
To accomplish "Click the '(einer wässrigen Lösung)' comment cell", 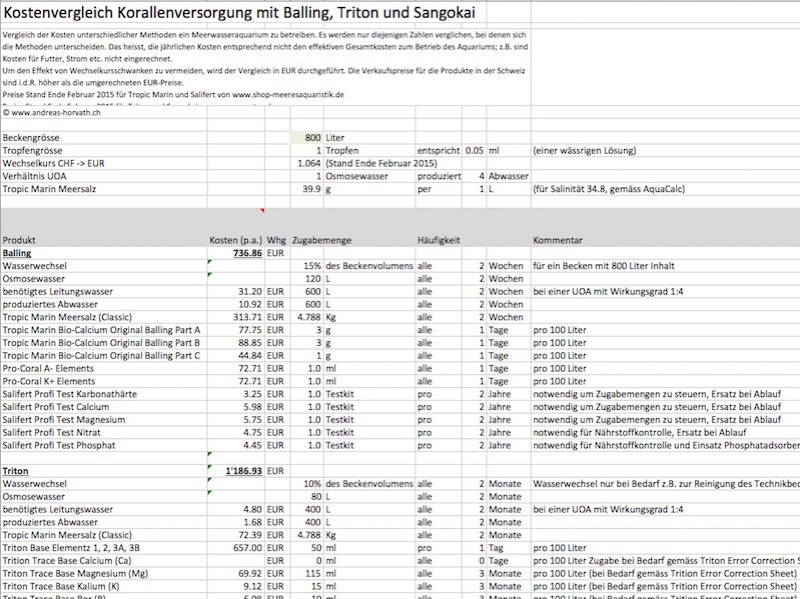I will pos(585,151).
